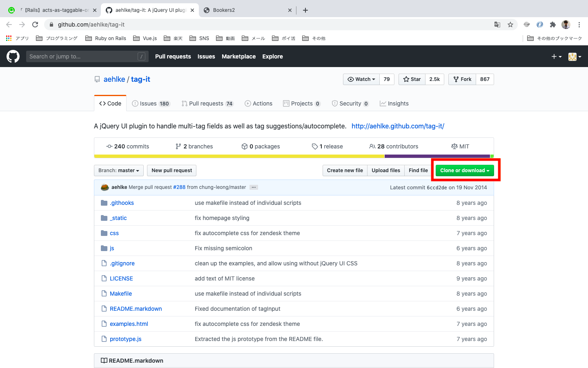Click the browser back arrow

9,25
